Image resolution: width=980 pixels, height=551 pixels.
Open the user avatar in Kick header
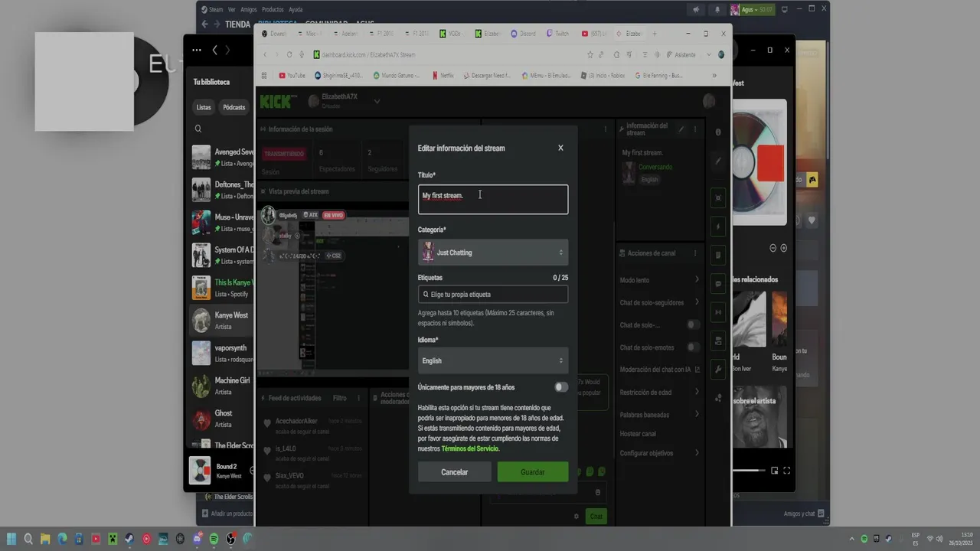tap(709, 101)
